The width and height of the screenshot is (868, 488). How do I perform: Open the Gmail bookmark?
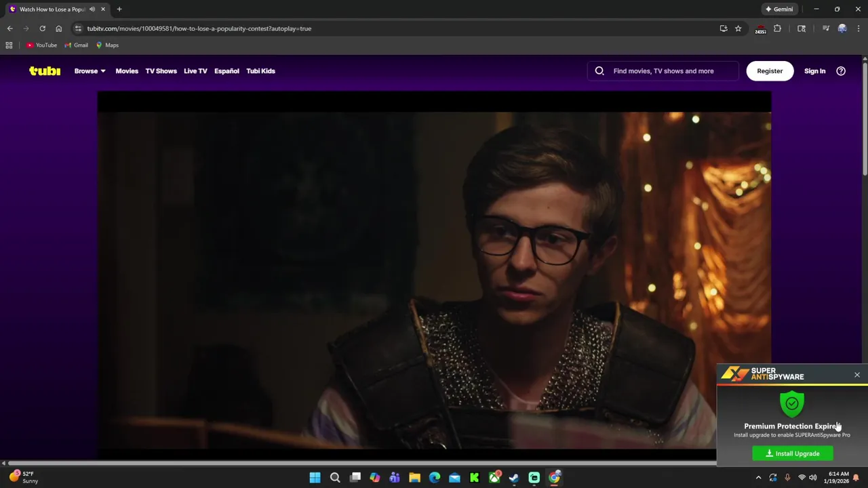(x=76, y=45)
